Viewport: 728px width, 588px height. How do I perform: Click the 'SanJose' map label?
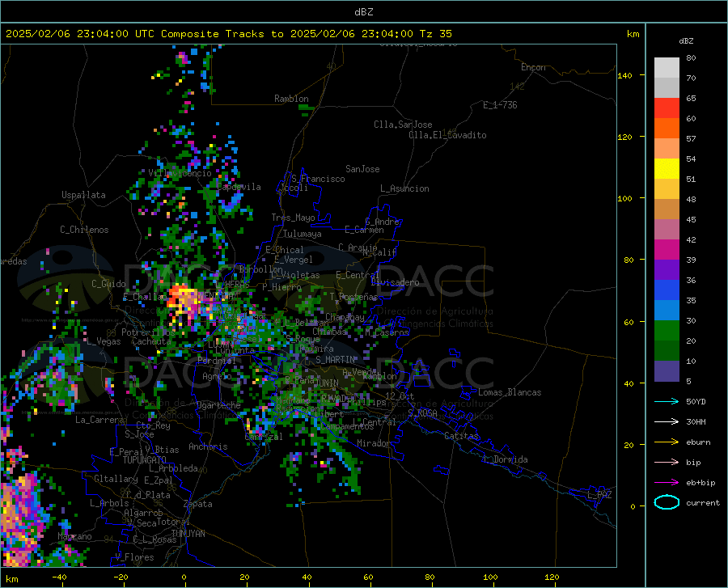pos(362,169)
